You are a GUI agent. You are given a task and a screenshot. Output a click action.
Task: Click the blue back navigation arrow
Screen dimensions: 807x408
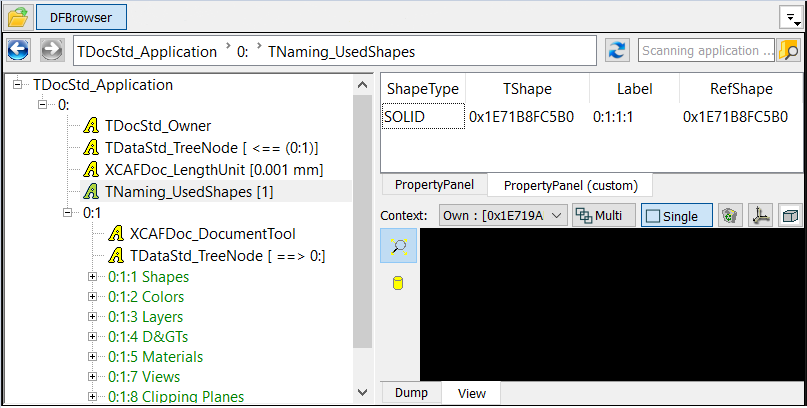20,51
